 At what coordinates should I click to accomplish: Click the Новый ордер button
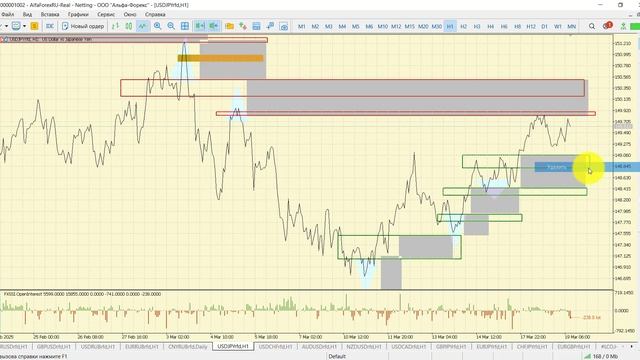(x=83, y=26)
